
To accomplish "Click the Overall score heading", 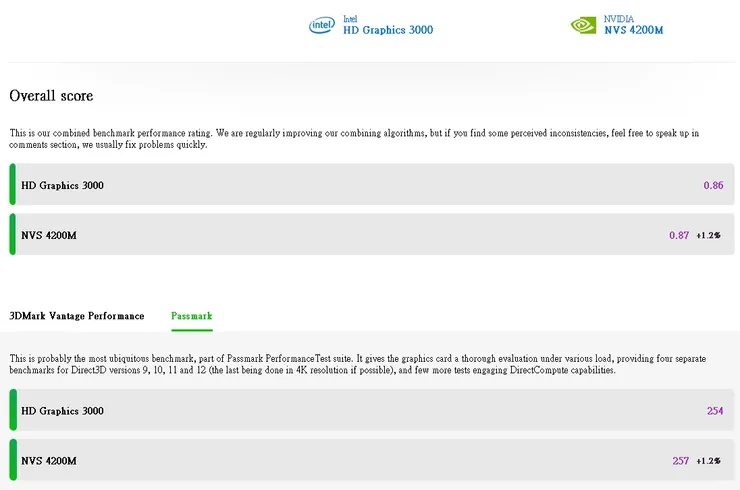I will [x=51, y=96].
